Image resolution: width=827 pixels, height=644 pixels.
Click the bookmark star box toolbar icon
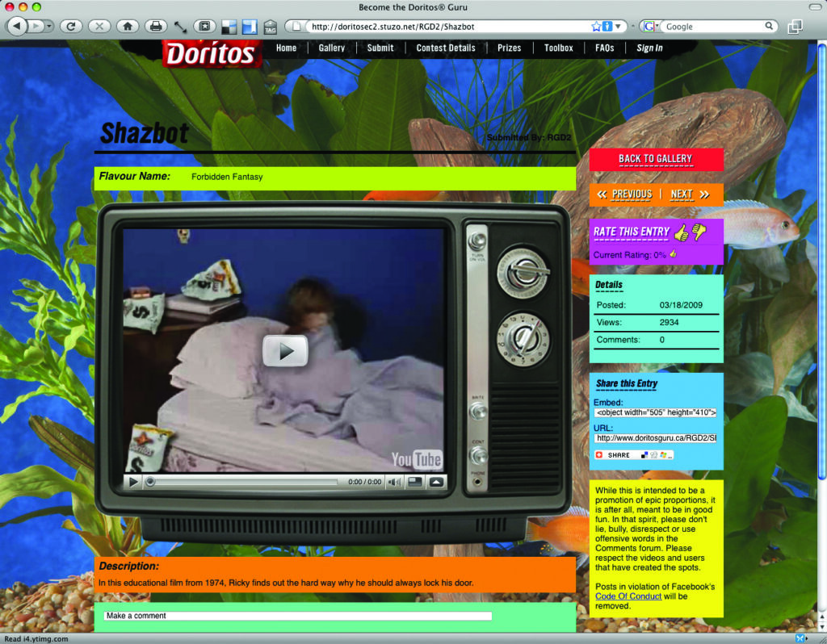[x=204, y=26]
